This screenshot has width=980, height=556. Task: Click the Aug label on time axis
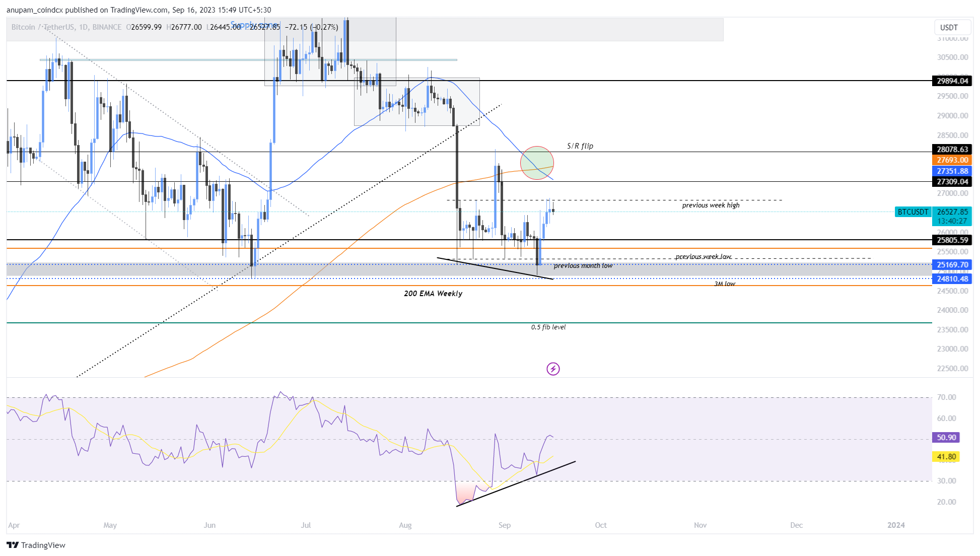[405, 525]
